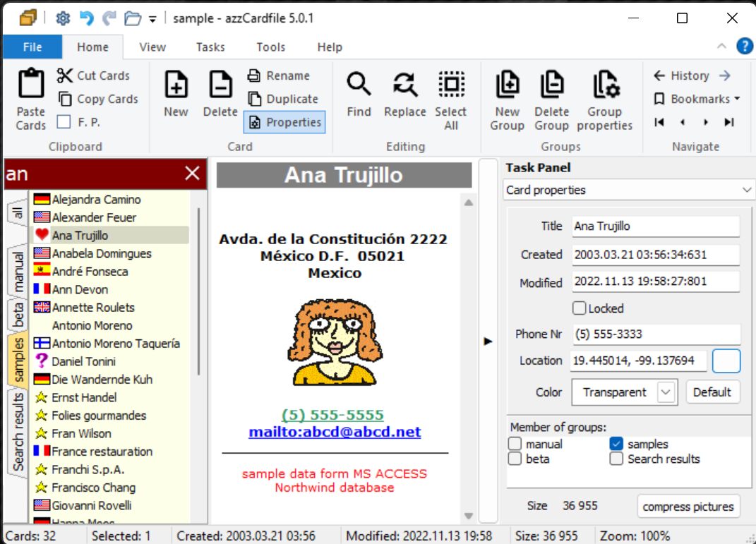
Task: Check the manual group checkbox
Action: 515,443
